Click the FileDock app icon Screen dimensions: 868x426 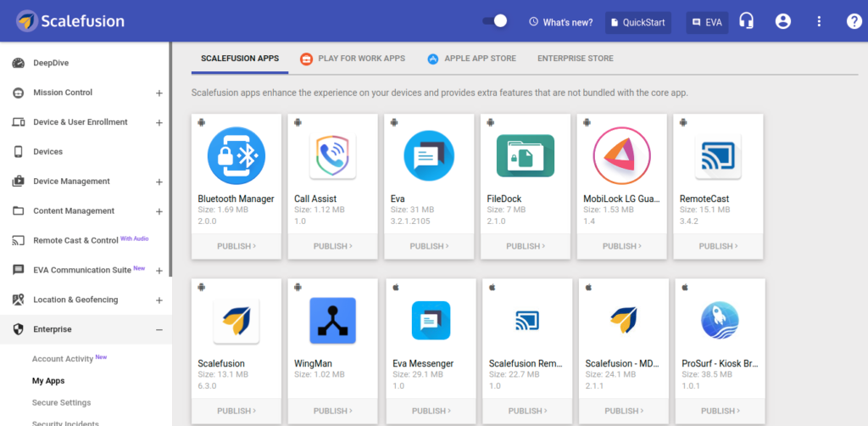click(x=526, y=155)
